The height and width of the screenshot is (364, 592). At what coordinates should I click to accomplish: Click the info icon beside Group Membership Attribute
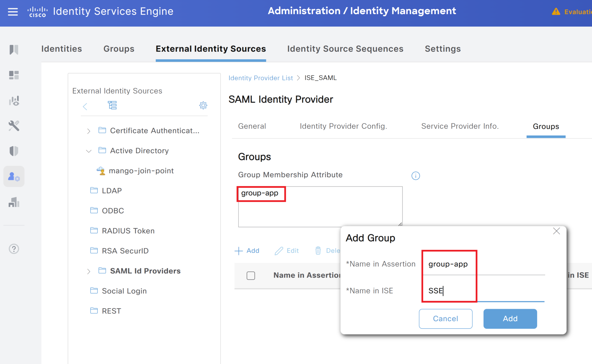pos(415,175)
